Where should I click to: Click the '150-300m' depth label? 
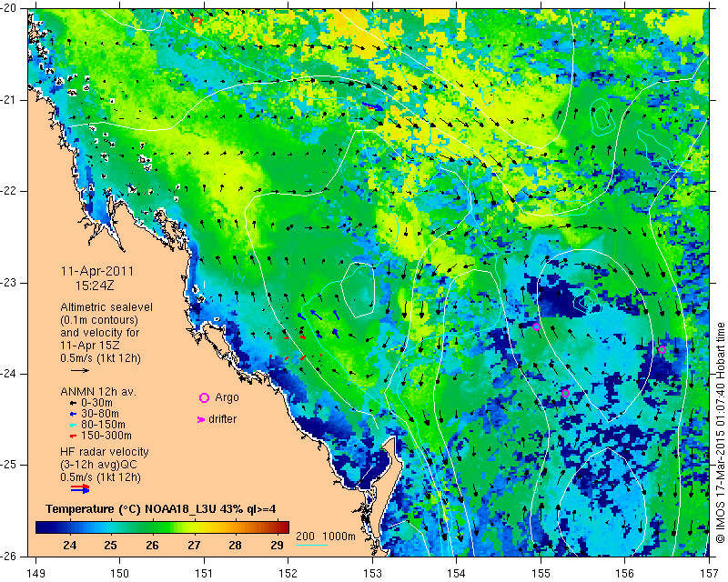click(106, 436)
